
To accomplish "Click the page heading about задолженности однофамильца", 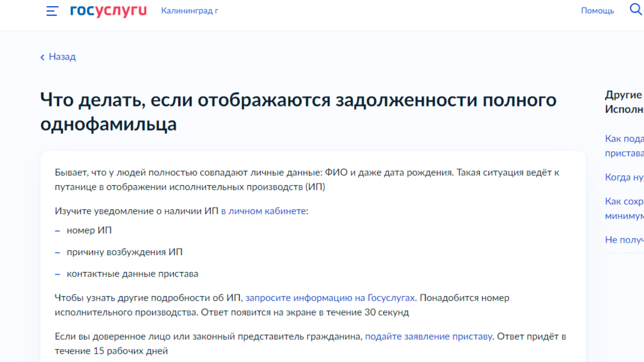I will point(298,112).
